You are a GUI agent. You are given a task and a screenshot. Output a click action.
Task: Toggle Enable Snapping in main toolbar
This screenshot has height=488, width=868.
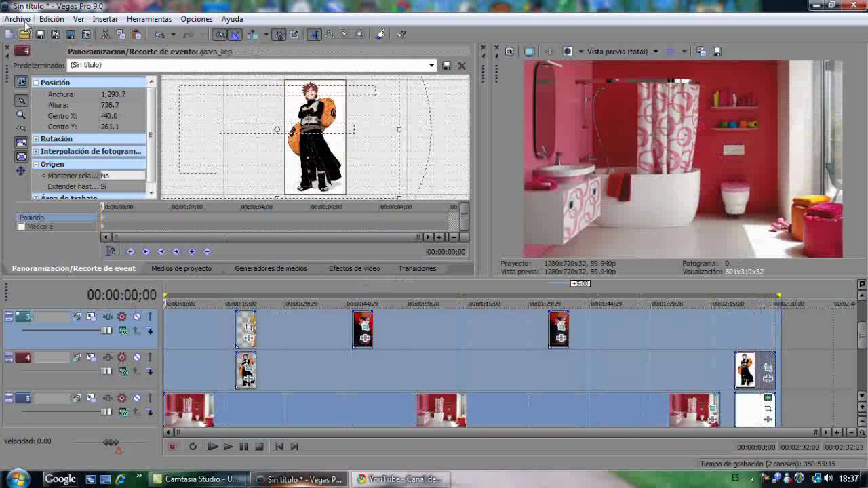(220, 34)
